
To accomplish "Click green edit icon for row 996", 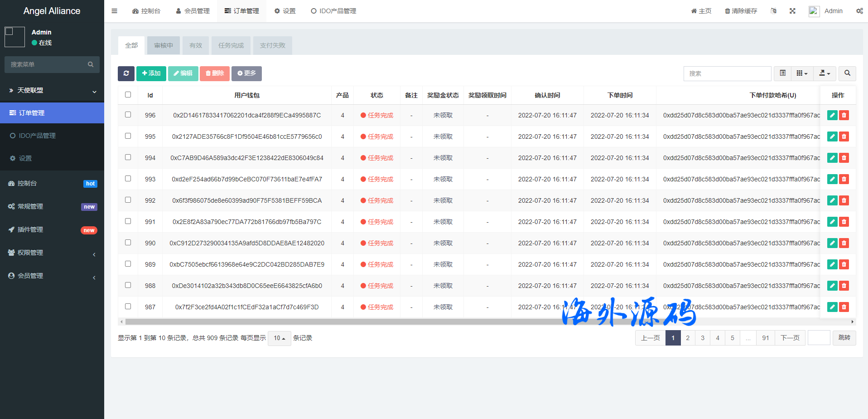I will 832,115.
